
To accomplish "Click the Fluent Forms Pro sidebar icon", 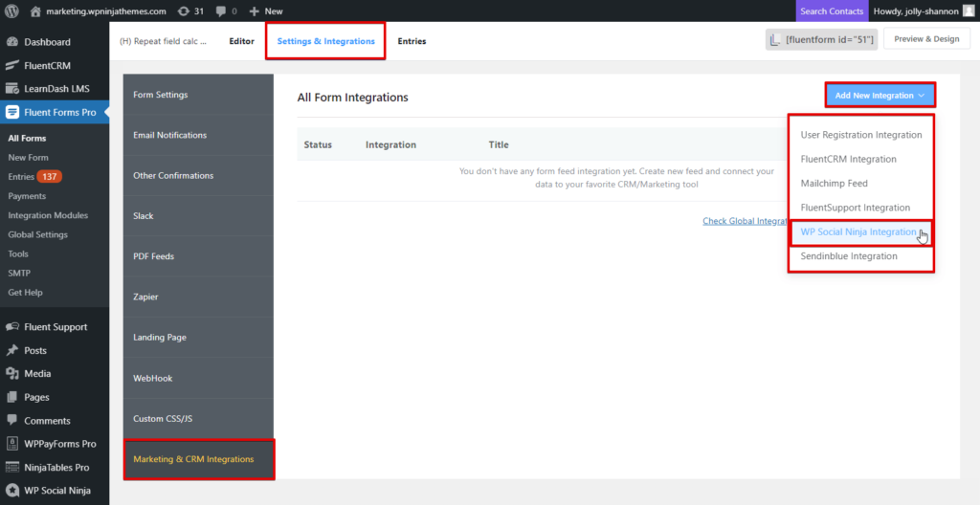I will (11, 113).
